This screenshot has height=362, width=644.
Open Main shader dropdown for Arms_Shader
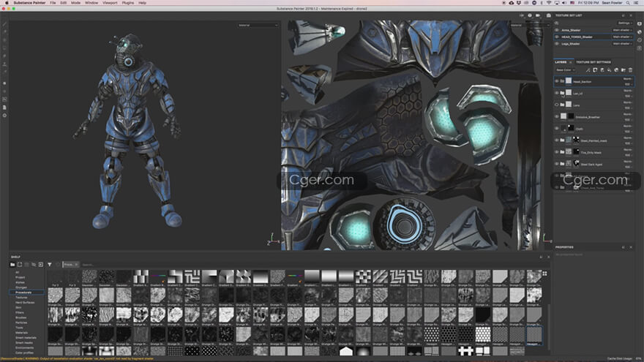point(622,31)
